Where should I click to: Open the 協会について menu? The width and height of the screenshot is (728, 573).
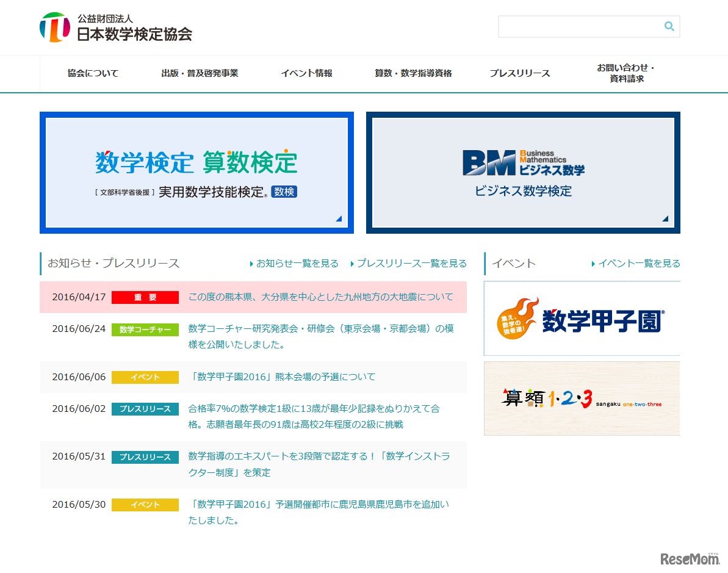click(93, 73)
